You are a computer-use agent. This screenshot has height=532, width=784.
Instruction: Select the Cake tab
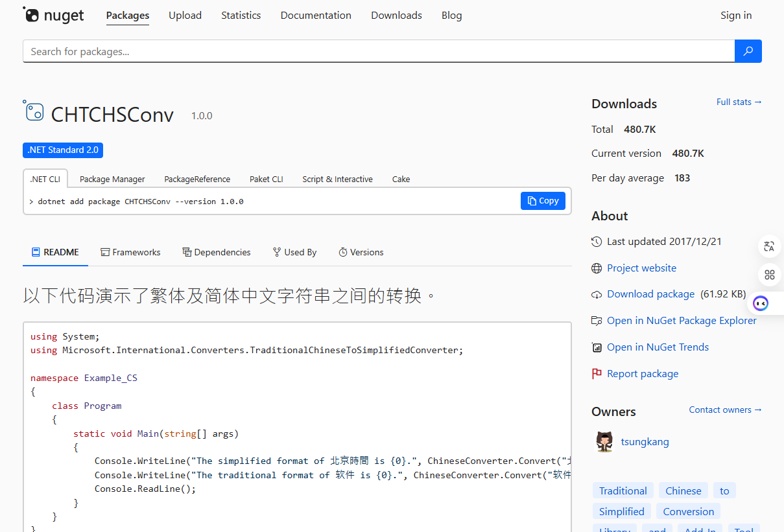point(401,179)
